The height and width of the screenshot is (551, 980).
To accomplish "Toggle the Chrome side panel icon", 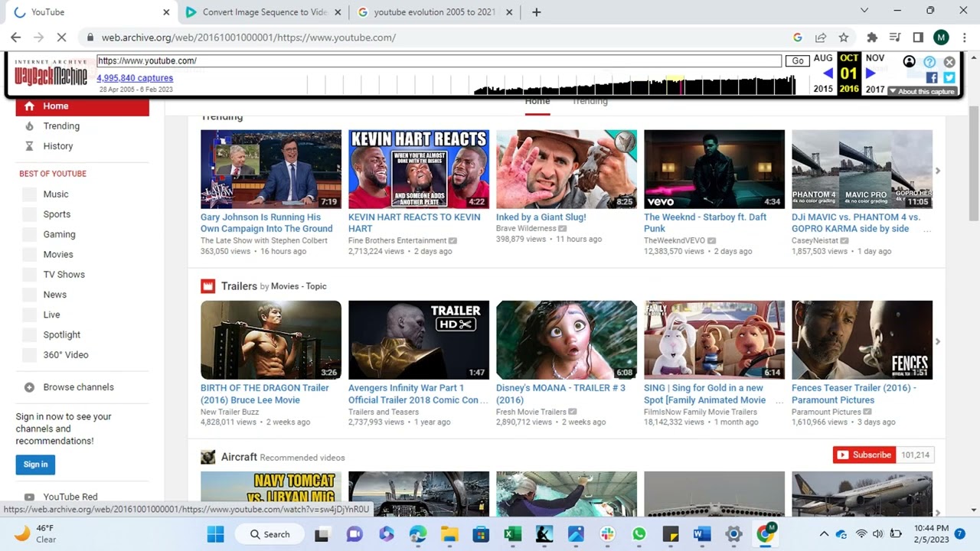I will pyautogui.click(x=918, y=37).
